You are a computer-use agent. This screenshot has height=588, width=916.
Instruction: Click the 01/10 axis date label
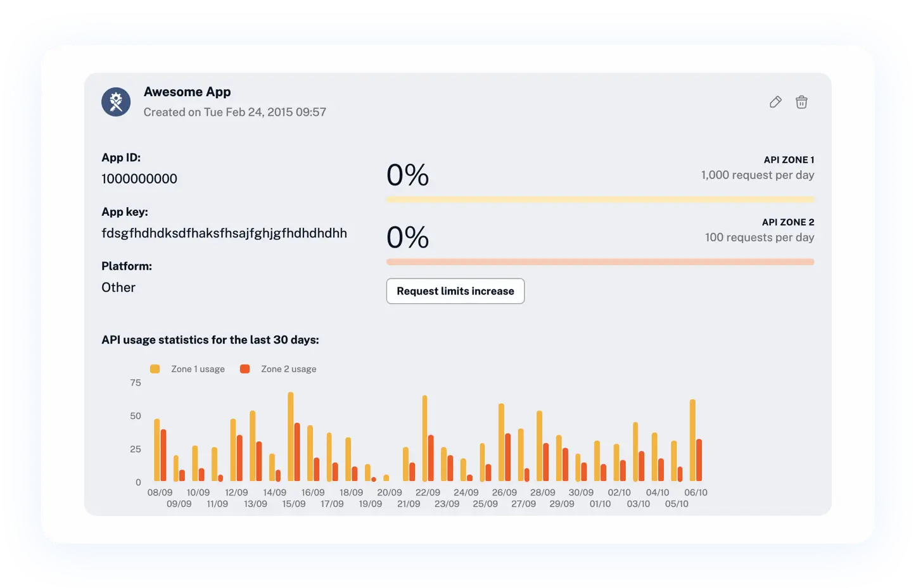click(x=600, y=504)
